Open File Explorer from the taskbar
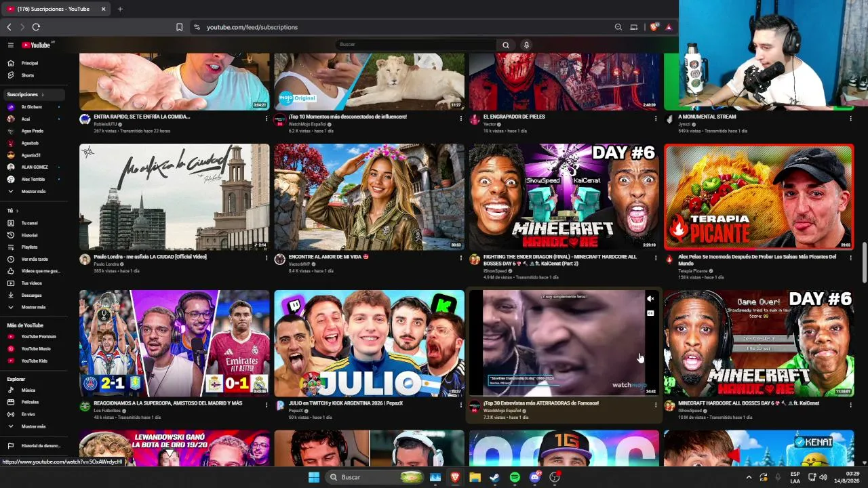Viewport: 868px width, 488px height. pos(475,477)
